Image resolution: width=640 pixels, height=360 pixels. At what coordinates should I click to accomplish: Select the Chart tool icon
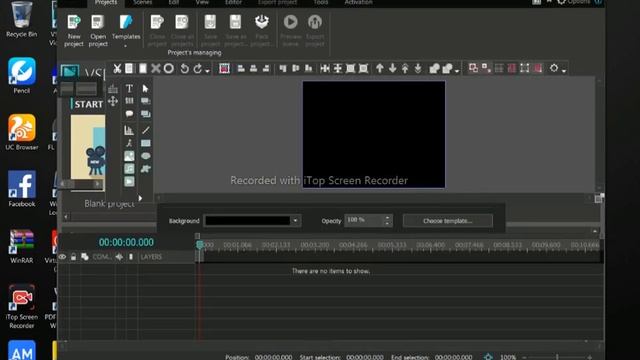[x=129, y=131]
